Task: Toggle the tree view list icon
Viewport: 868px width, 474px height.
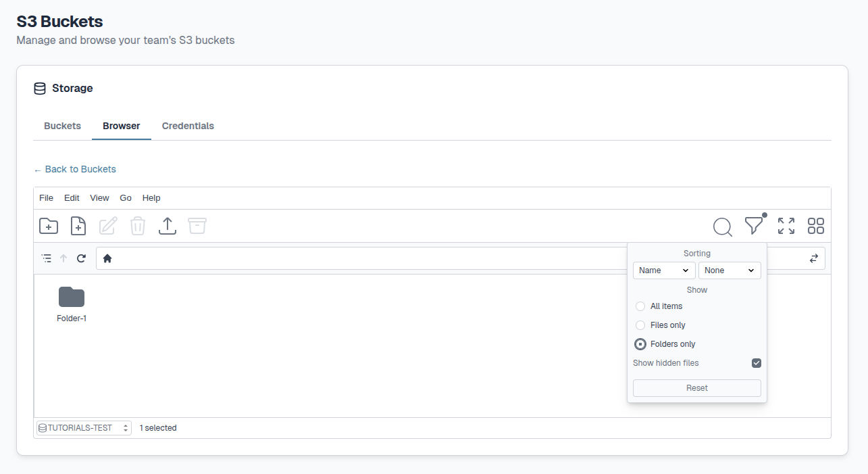Action: pyautogui.click(x=46, y=258)
